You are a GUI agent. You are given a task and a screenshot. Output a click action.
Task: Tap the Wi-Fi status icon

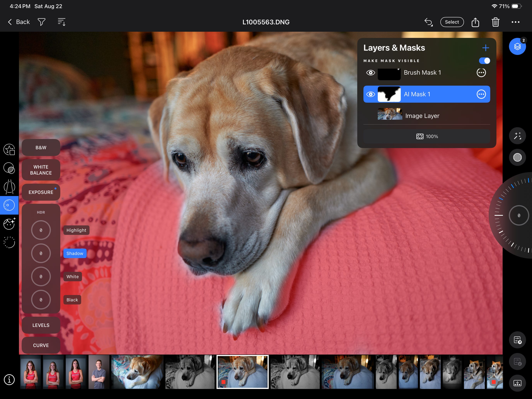click(494, 6)
